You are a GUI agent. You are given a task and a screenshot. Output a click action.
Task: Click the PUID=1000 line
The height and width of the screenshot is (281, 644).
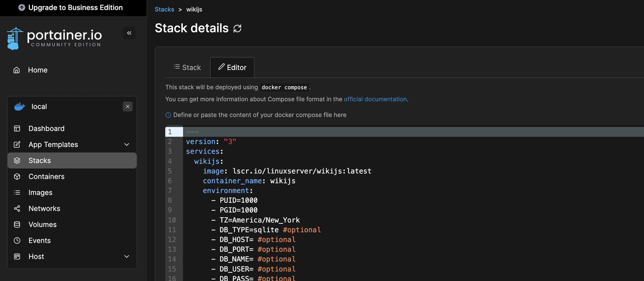click(x=234, y=200)
